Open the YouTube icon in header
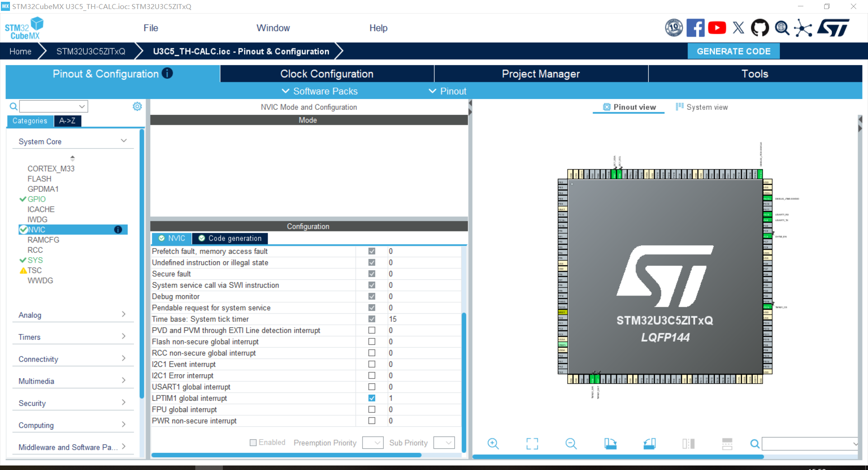This screenshot has height=470, width=868. tap(717, 28)
